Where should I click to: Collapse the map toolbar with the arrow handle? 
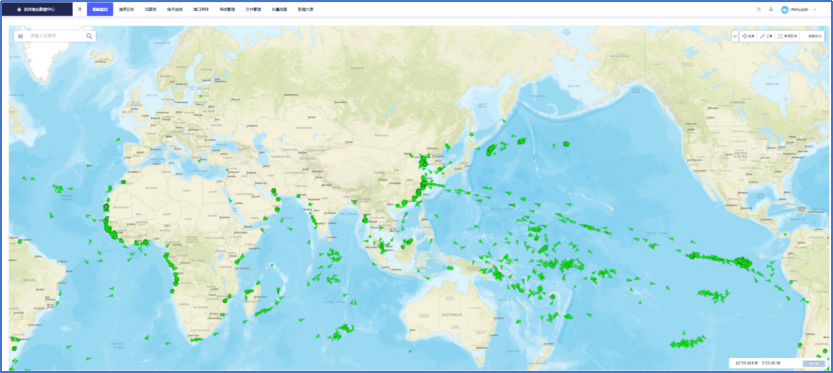pyautogui.click(x=735, y=36)
